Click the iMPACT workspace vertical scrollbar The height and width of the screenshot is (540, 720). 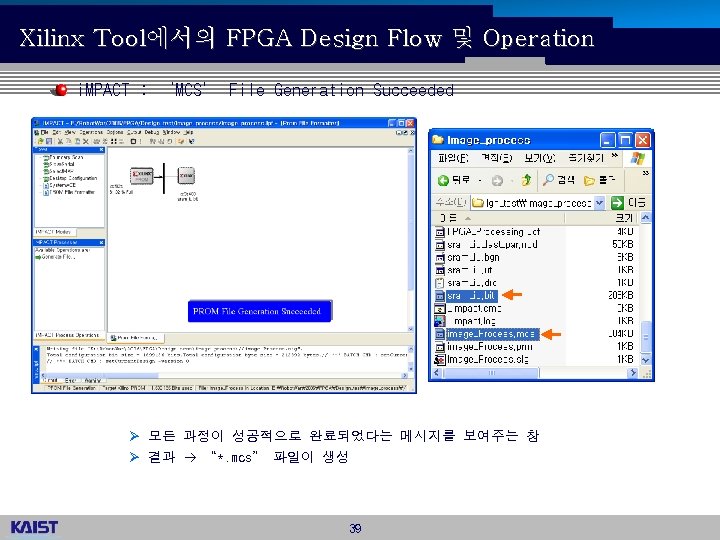[411, 239]
